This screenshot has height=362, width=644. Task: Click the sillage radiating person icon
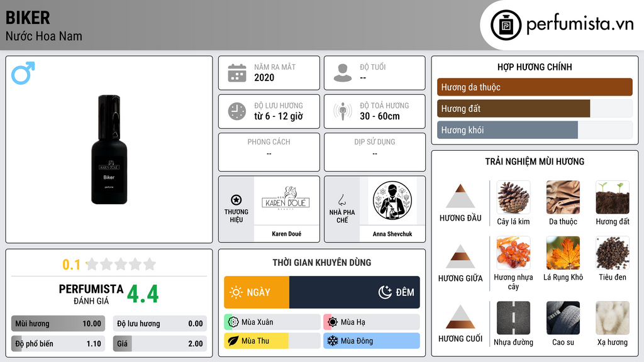[x=343, y=111]
